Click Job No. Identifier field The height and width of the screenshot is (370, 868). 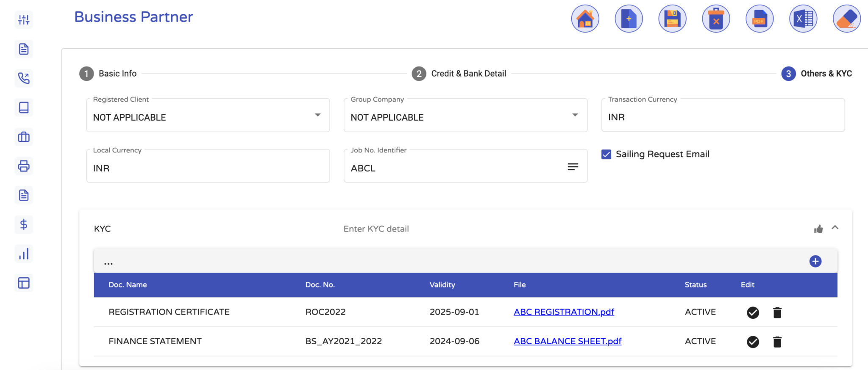click(465, 166)
